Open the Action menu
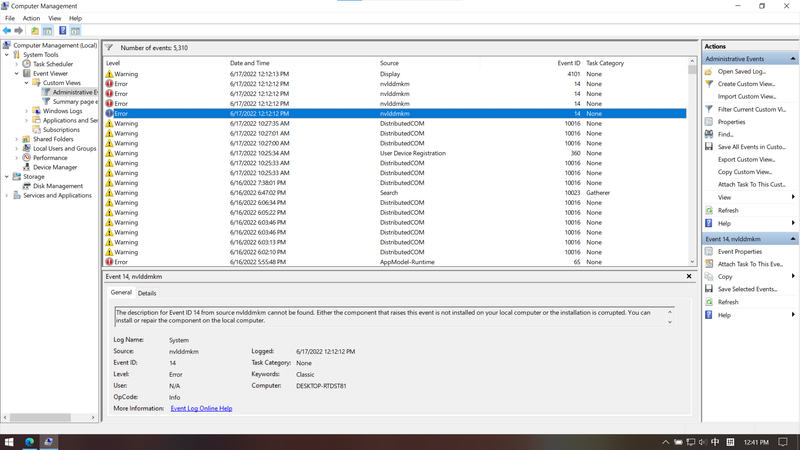 click(x=31, y=18)
